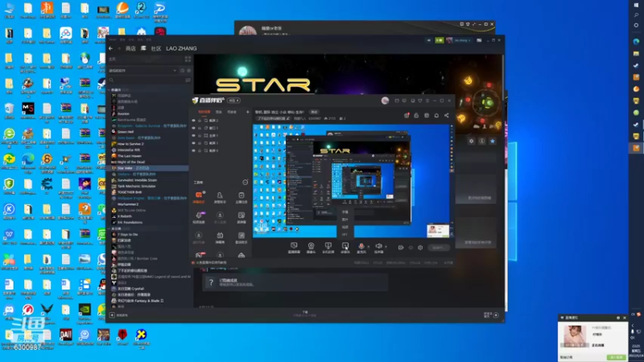Select the highlighted Star Valor entry
The height and width of the screenshot is (362, 644).
(x=148, y=168)
